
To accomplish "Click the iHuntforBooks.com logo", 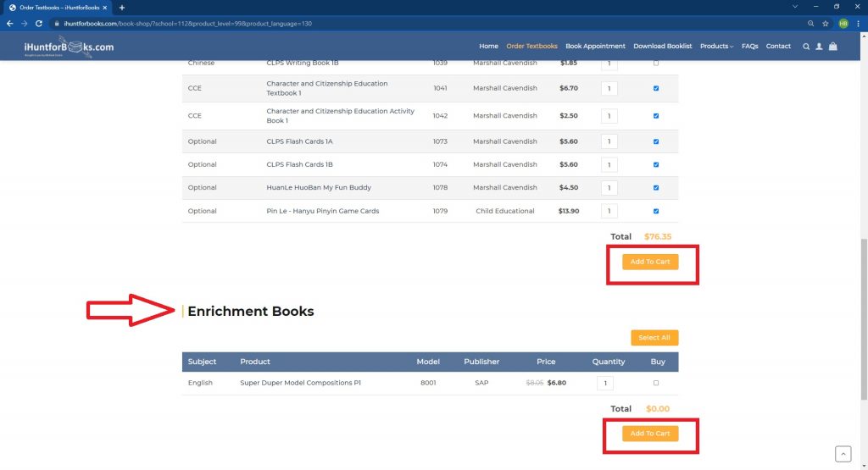I will (70, 47).
